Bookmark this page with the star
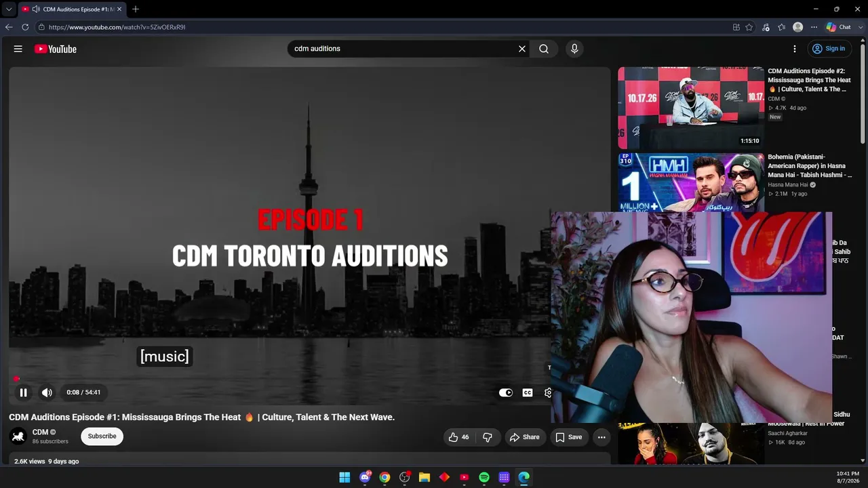 click(x=749, y=27)
